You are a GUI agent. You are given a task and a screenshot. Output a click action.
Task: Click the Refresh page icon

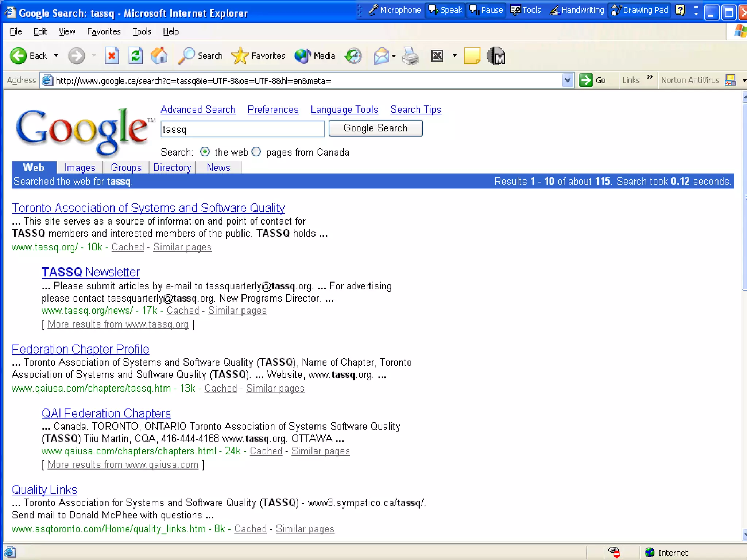tap(135, 56)
